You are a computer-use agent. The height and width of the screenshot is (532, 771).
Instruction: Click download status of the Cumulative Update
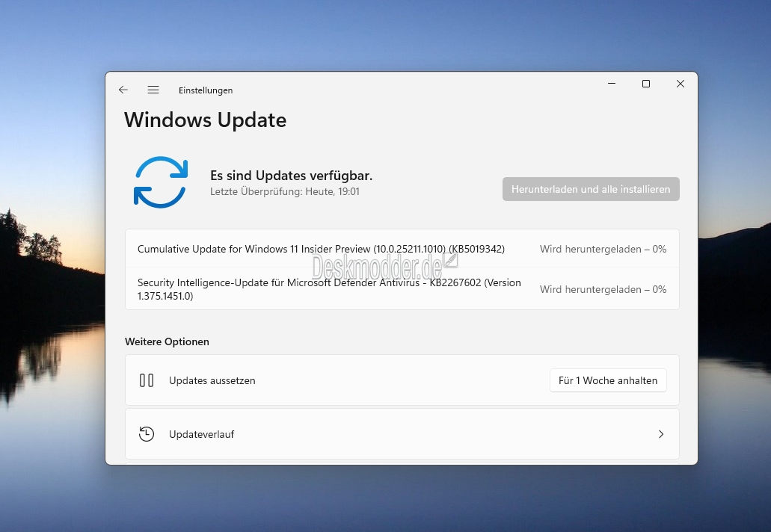(x=603, y=249)
